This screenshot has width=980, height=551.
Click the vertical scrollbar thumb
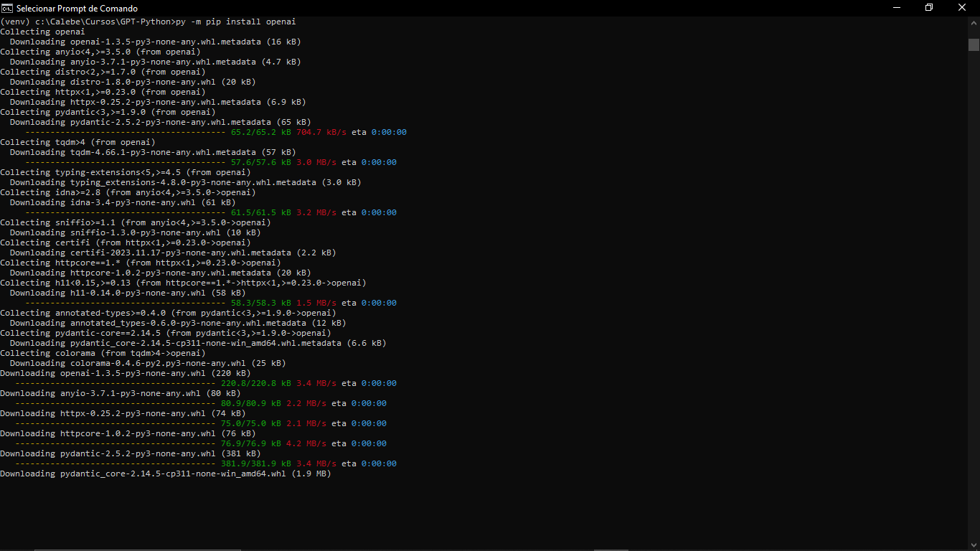(974, 44)
